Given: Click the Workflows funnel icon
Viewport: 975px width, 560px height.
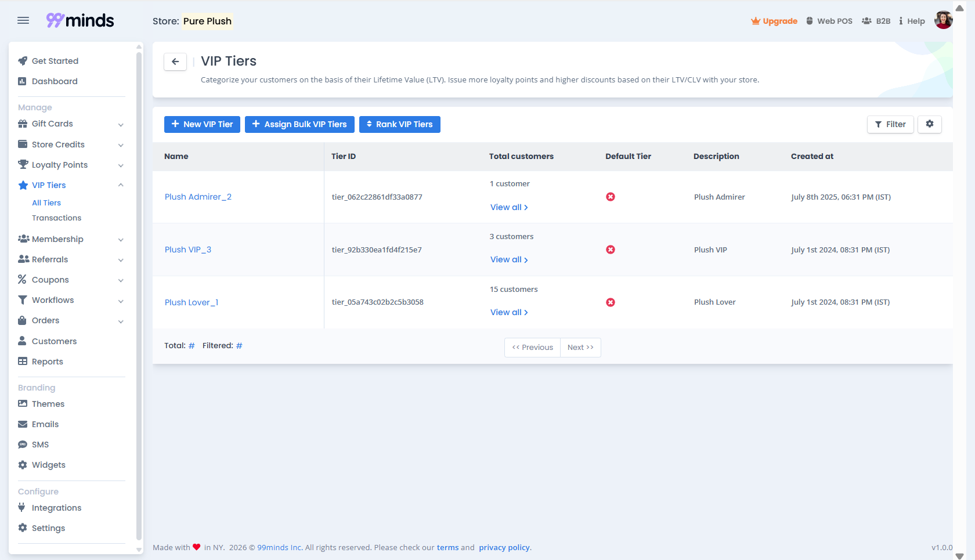Looking at the screenshot, I should tap(23, 300).
